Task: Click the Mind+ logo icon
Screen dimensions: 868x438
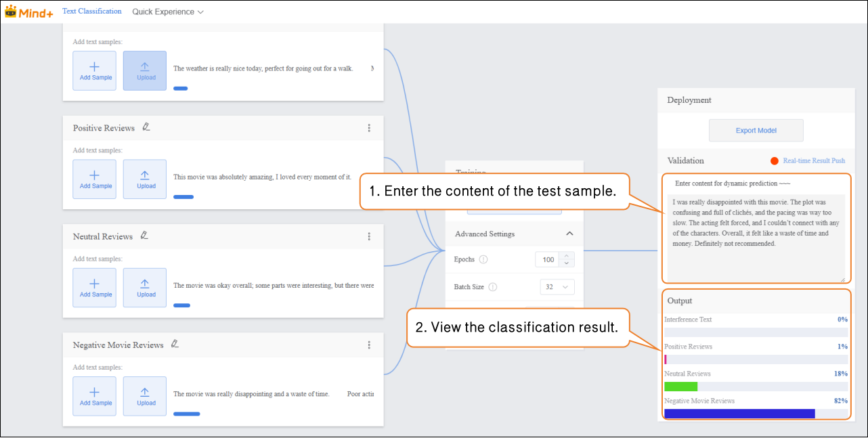Action: coord(11,12)
